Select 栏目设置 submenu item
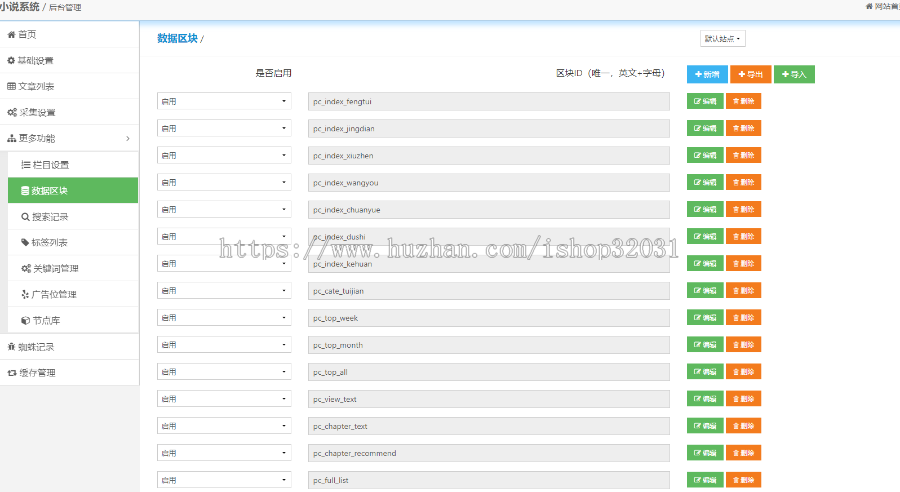 [73, 165]
